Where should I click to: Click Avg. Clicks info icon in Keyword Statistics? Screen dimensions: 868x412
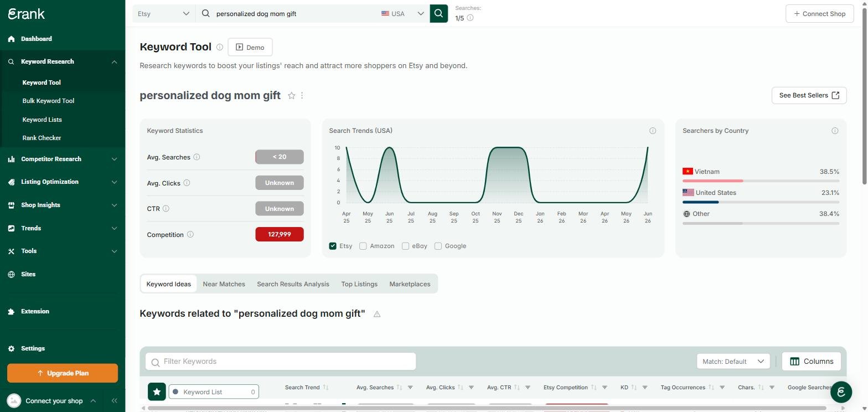pyautogui.click(x=187, y=183)
